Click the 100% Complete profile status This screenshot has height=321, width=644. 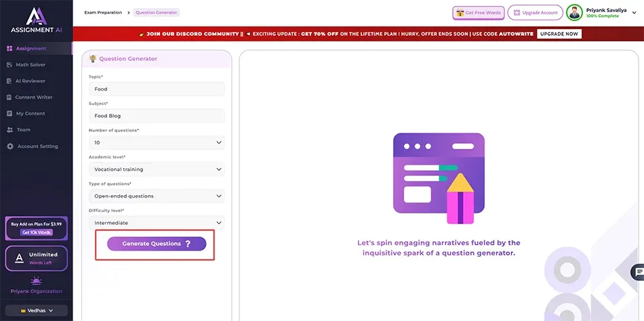pyautogui.click(x=603, y=16)
